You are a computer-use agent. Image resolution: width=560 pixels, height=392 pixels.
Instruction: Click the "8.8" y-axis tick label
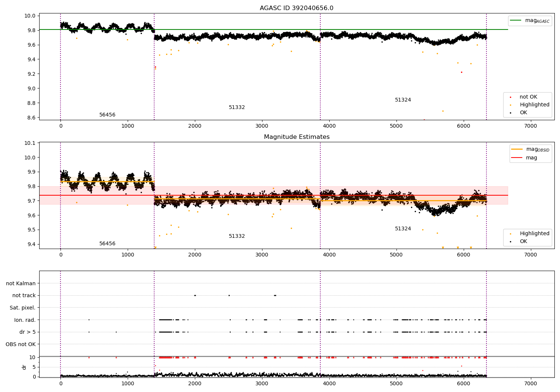(x=32, y=103)
